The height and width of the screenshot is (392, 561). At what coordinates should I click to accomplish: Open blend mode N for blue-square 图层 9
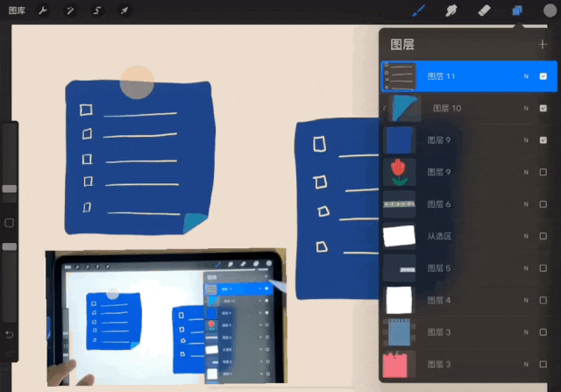click(526, 140)
